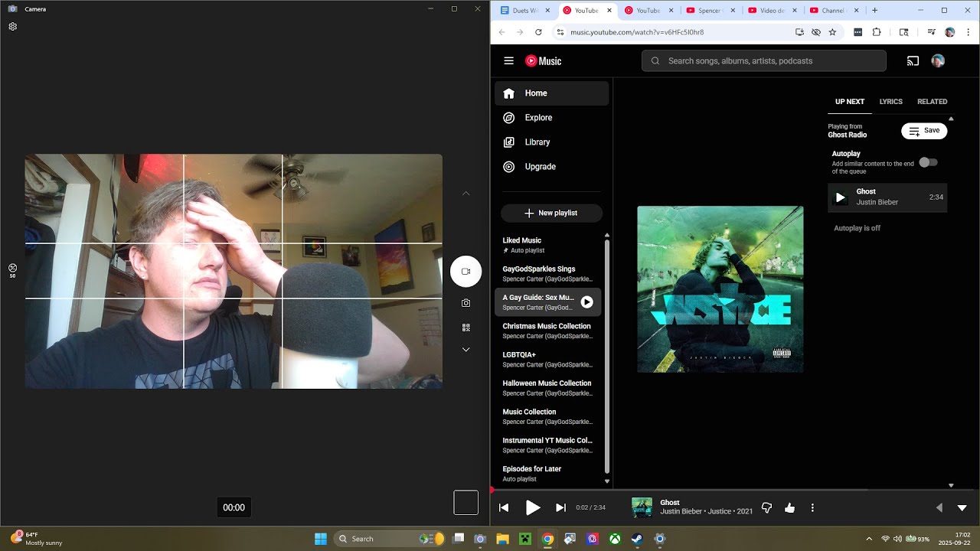Open Chrome's three-dot menu
This screenshot has height=551, width=980.
pos(969,32)
